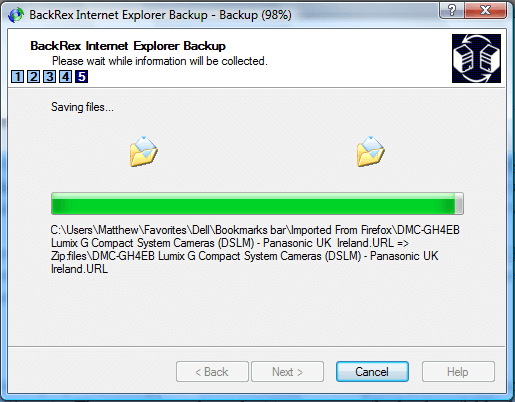
Task: Click the Help button
Action: (458, 372)
